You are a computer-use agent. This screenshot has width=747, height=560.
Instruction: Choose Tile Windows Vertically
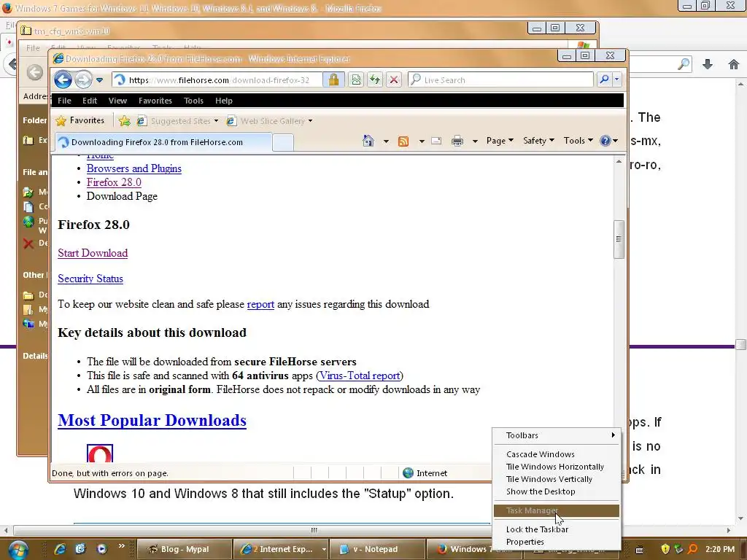click(x=557, y=479)
